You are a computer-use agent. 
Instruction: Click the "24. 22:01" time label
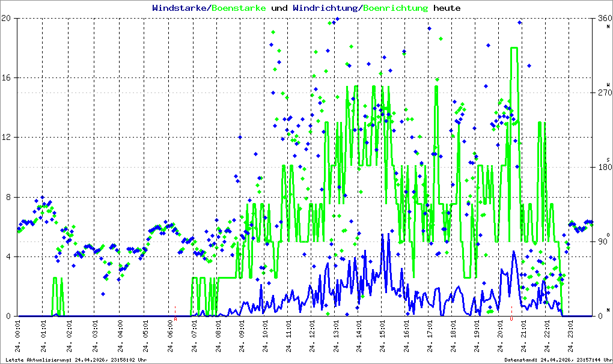(x=547, y=336)
